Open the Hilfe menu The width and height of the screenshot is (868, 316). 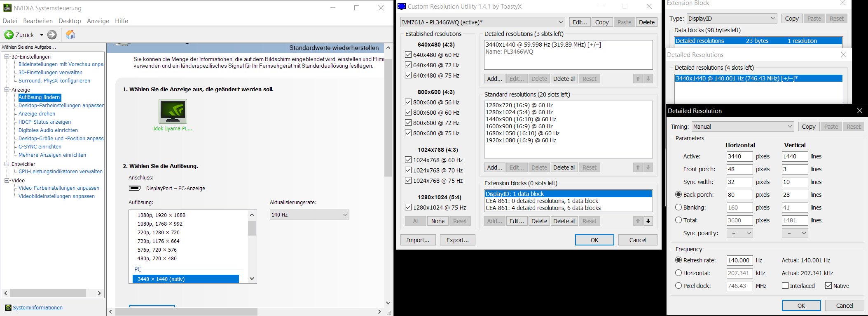pyautogui.click(x=122, y=21)
